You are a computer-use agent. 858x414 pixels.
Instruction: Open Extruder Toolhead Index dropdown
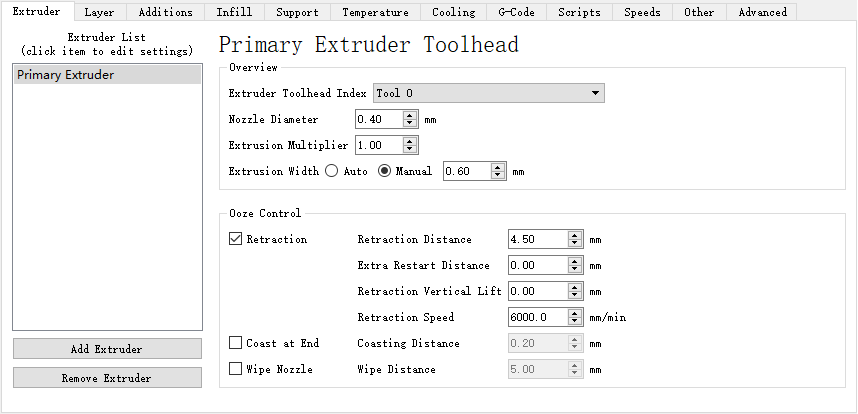coord(488,93)
